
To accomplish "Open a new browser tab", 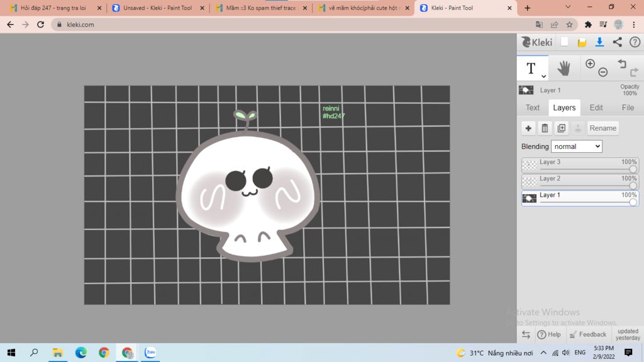I will 528,8.
